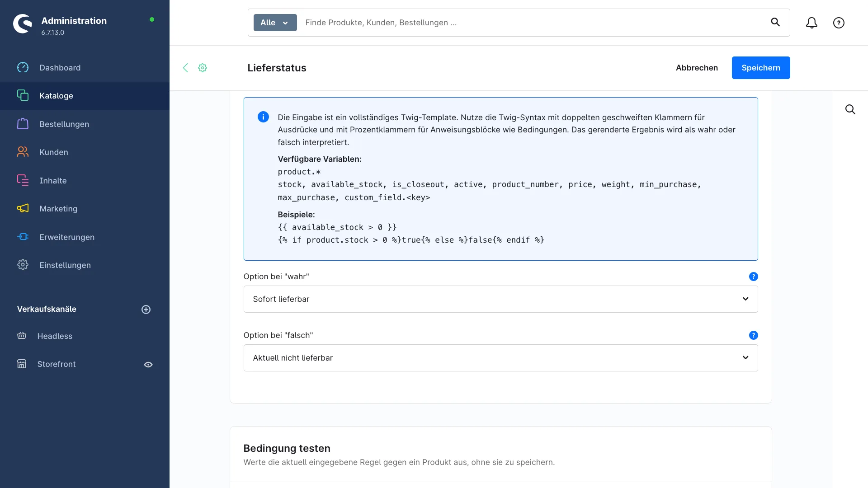This screenshot has height=488, width=868.
Task: Show help tooltip for Option bei "wahr"
Action: coord(753,277)
